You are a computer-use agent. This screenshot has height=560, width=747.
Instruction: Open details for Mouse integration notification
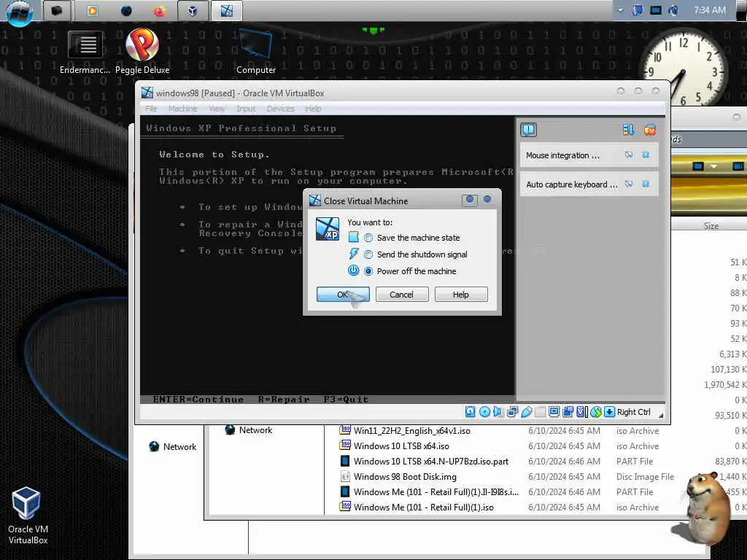coord(628,155)
